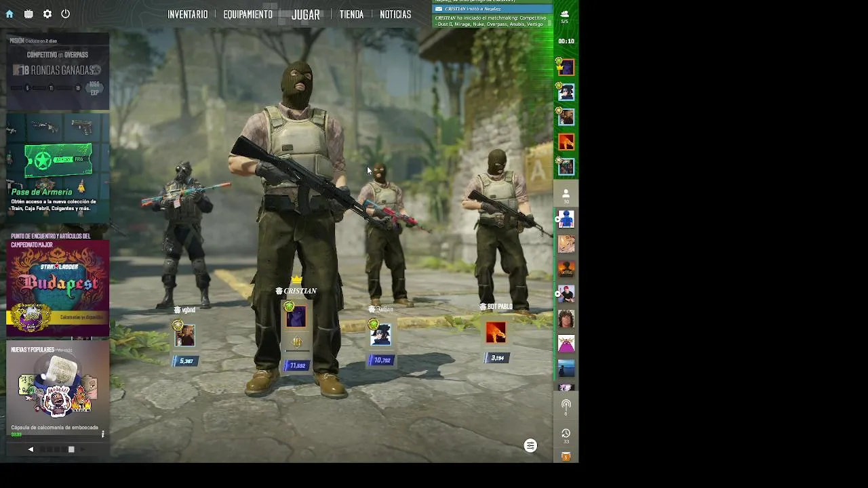
Task: Click the vgbnd rating 5,367
Action: coord(185,361)
